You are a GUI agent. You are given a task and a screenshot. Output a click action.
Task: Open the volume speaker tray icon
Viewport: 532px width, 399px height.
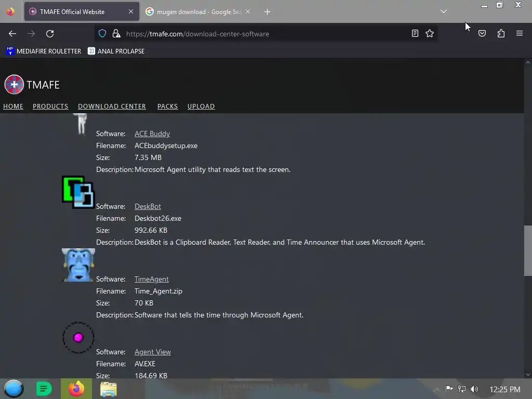(474, 389)
